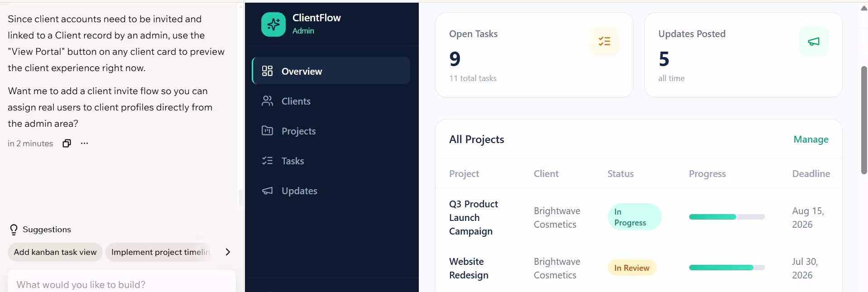Screen dimensions: 868x292
Task: Click the scroll up arrow of preview
Action: point(864,8)
